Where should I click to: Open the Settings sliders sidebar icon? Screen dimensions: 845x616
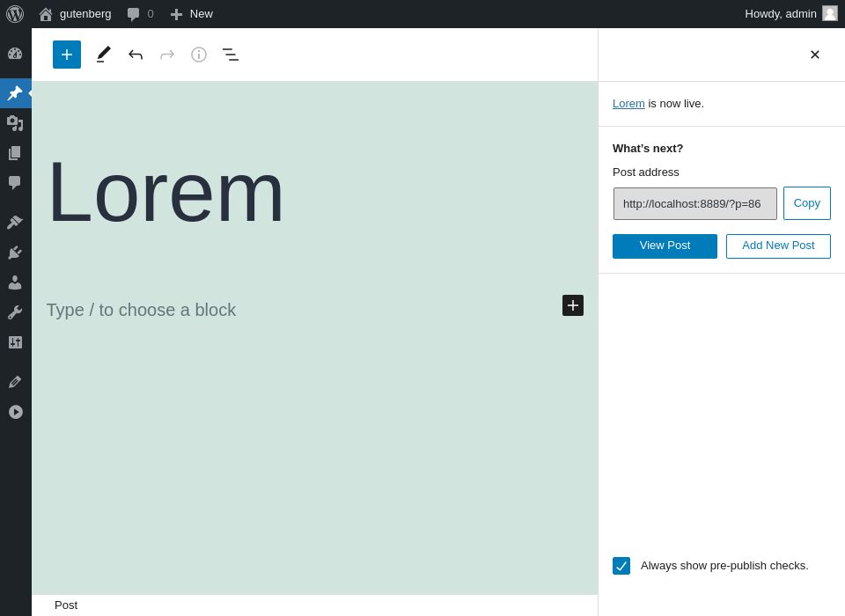pyautogui.click(x=15, y=342)
